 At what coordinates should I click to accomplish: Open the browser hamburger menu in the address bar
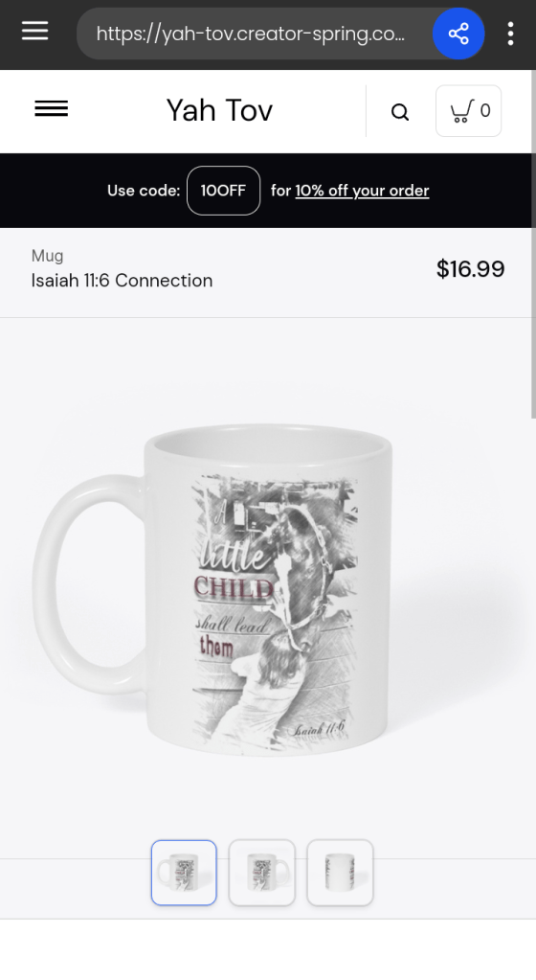[35, 31]
